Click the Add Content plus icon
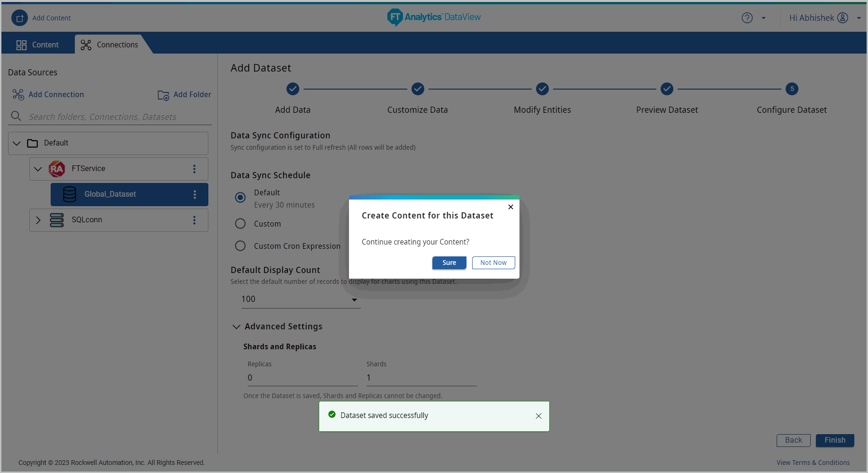This screenshot has height=473, width=868. click(19, 18)
